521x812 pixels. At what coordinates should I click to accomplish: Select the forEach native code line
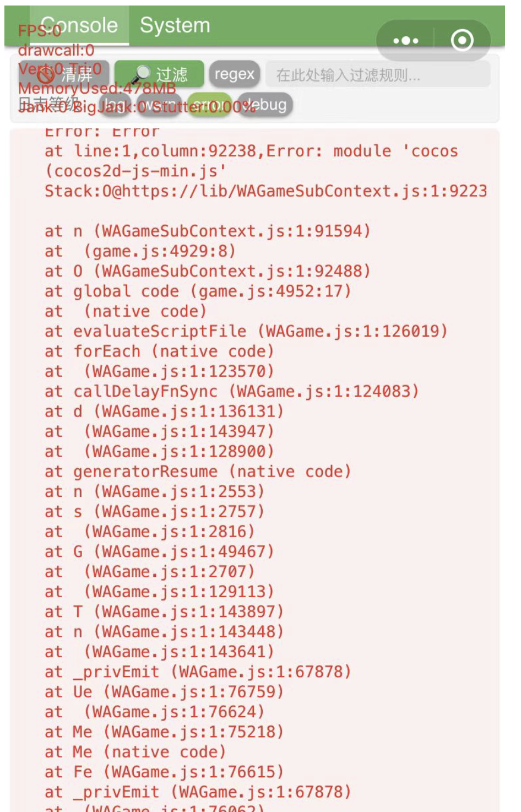coord(159,351)
